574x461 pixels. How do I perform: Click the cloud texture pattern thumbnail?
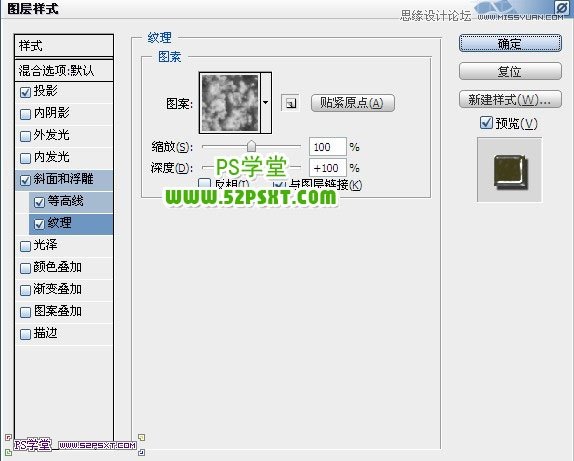(x=230, y=103)
